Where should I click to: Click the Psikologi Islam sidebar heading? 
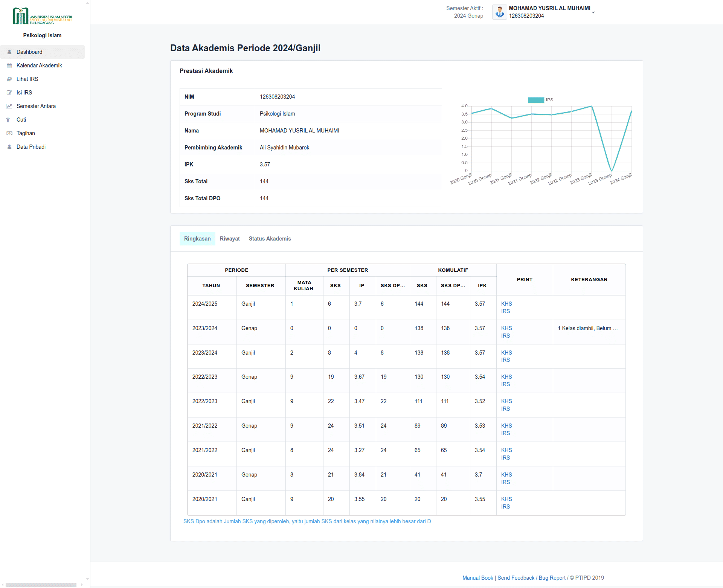[x=42, y=35]
